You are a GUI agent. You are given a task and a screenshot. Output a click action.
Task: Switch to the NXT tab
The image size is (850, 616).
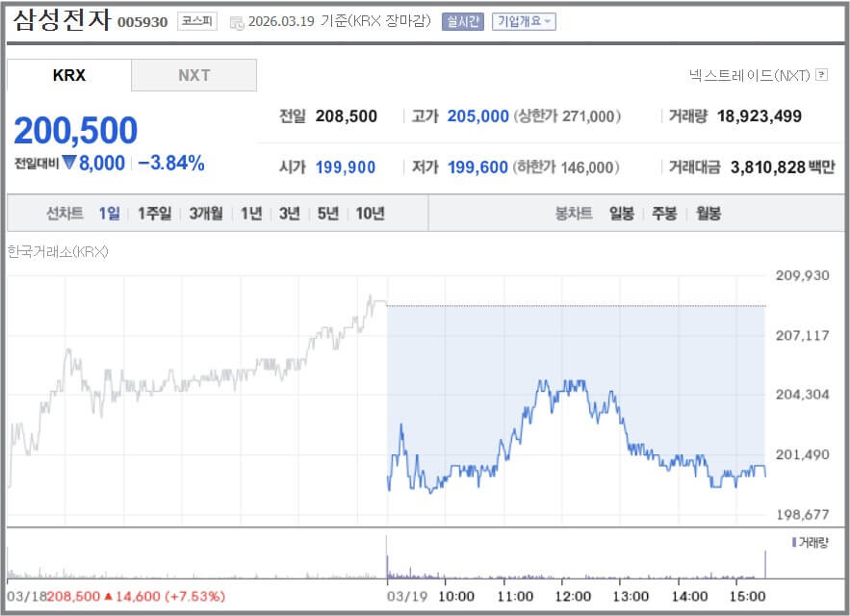click(194, 75)
